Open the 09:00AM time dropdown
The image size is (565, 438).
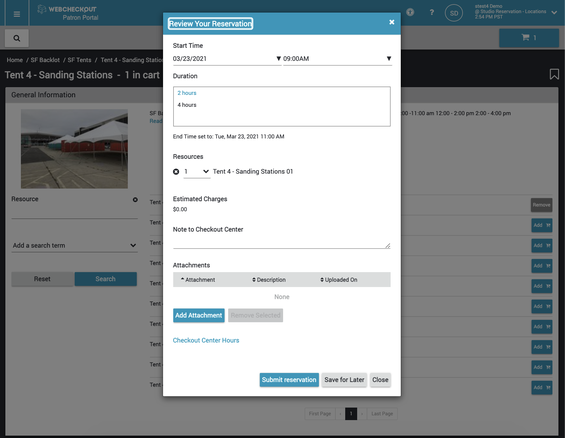coord(337,59)
